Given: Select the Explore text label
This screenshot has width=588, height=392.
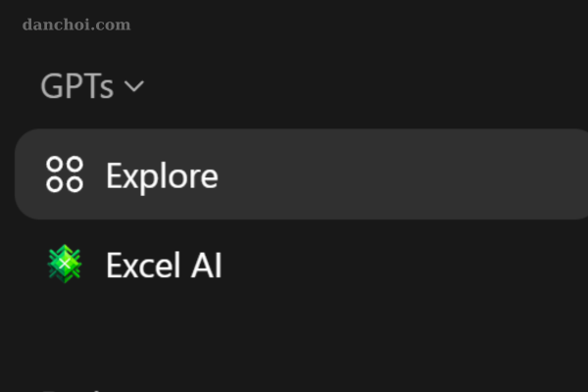Looking at the screenshot, I should click(162, 175).
